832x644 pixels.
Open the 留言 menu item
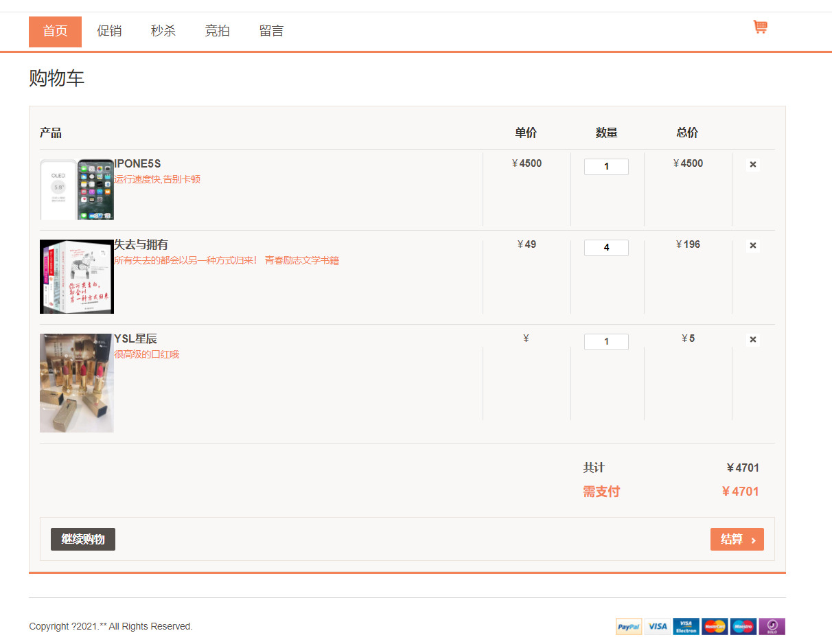pos(271,31)
